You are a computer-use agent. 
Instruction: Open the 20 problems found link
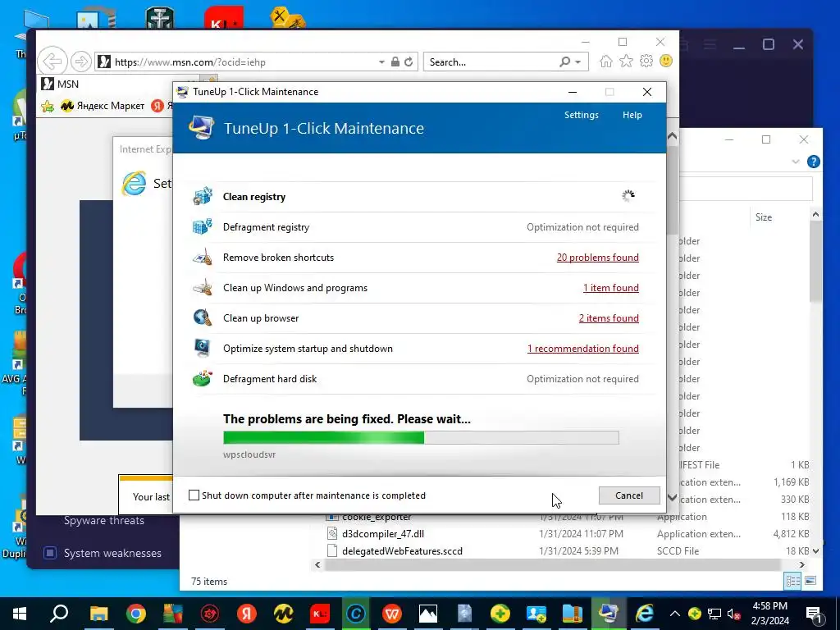click(597, 258)
